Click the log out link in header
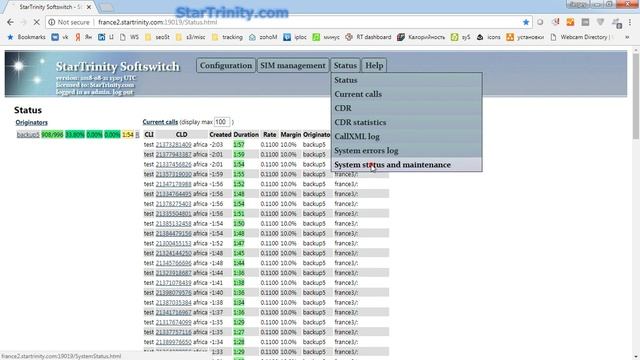The width and height of the screenshot is (640, 360). (x=123, y=92)
